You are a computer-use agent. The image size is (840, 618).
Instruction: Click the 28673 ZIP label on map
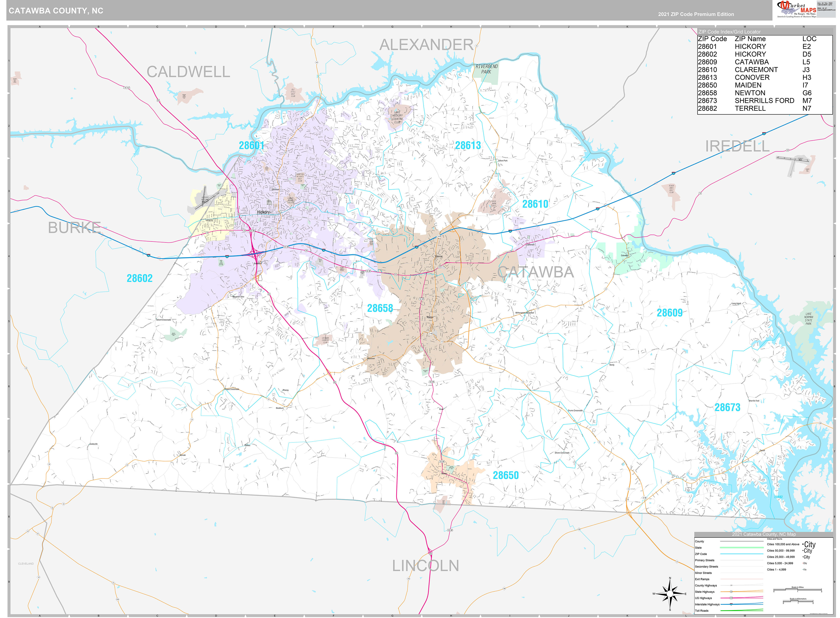pos(727,407)
